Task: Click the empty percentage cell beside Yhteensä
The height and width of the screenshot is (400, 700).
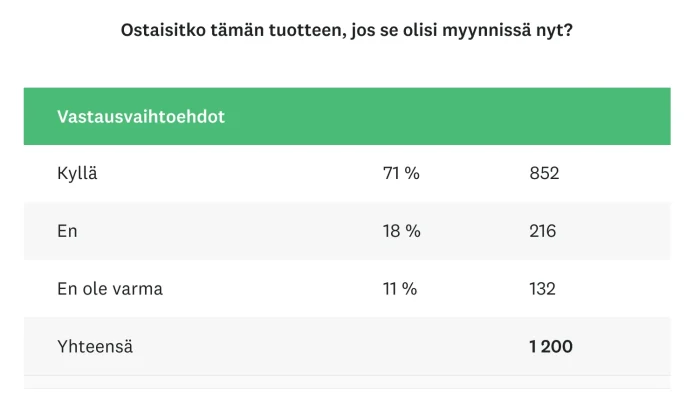Action: pos(402,347)
